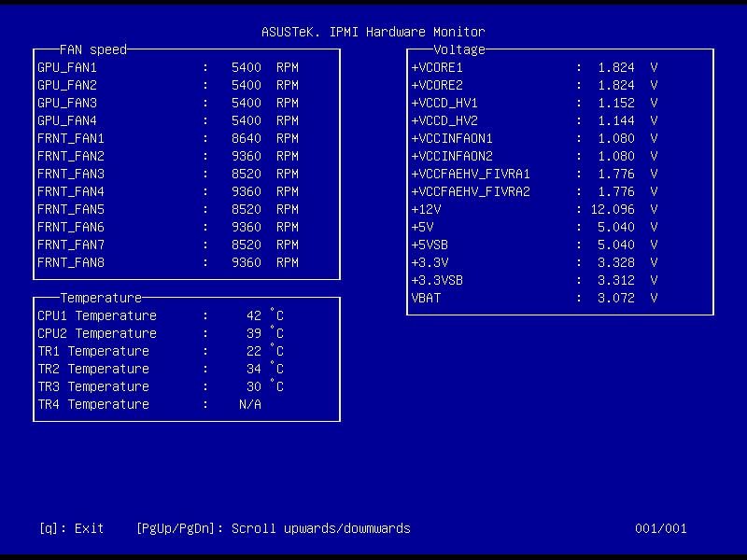This screenshot has height=560, width=747.
Task: Select the GPU_FAN2 row label
Action: (67, 85)
